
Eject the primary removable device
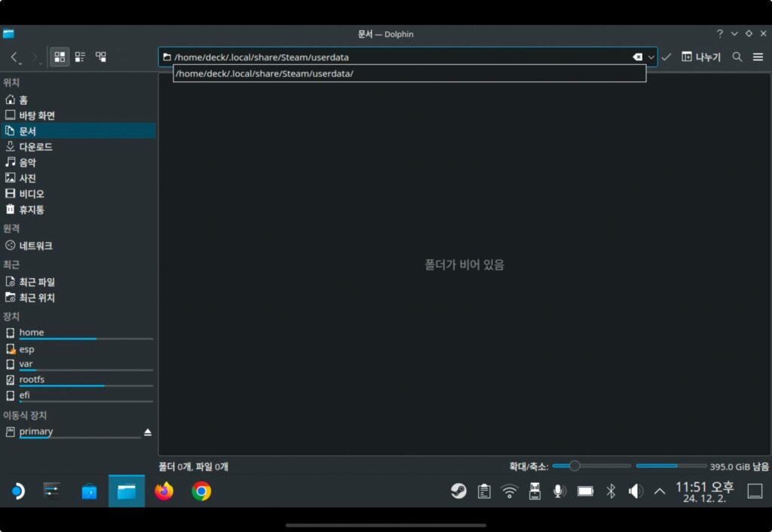tap(148, 432)
